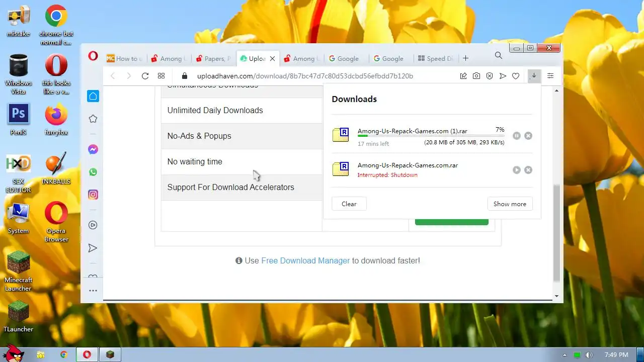Click 'No-Ads & Popups' row

(x=242, y=136)
